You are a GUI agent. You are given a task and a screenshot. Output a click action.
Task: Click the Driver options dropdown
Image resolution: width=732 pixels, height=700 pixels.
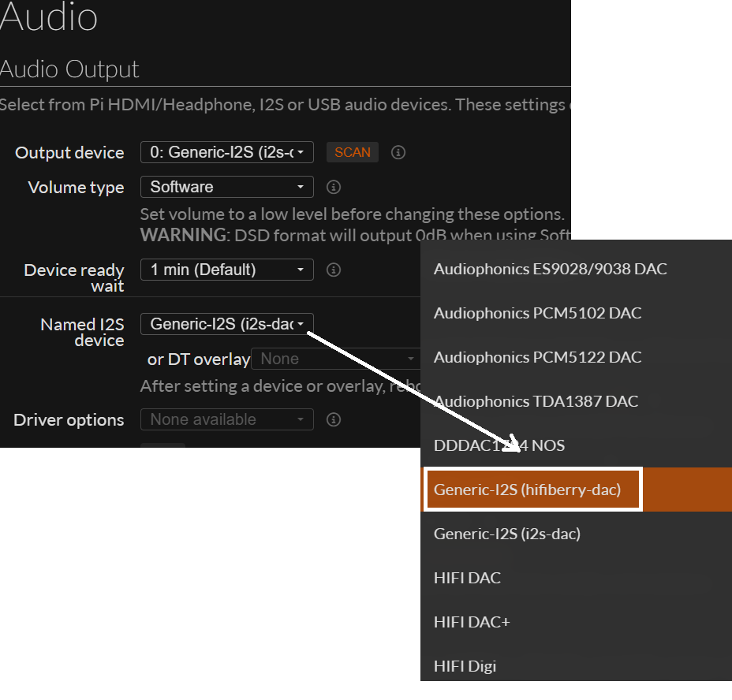pos(227,419)
